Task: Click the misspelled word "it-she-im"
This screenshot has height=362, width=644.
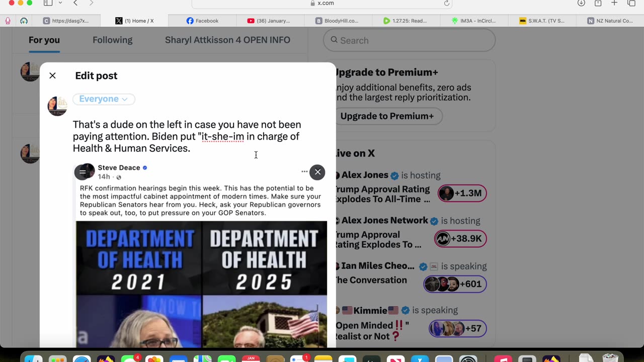Action: point(223,136)
